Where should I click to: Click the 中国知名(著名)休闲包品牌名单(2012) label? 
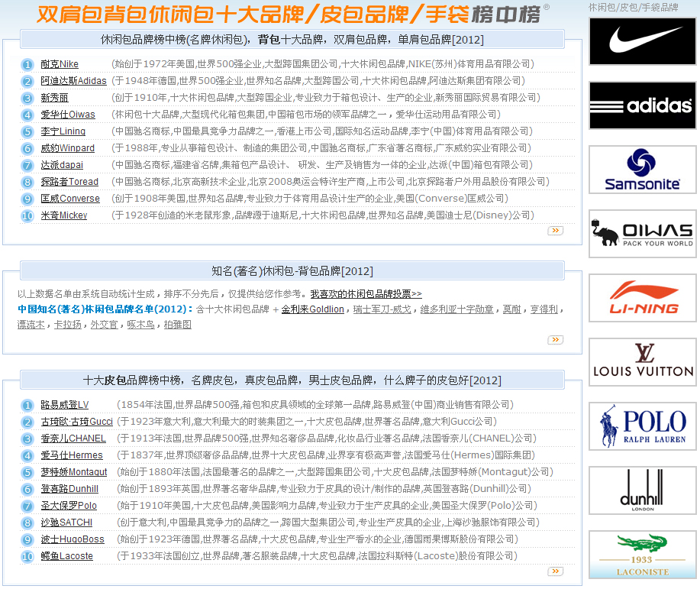[x=105, y=309]
